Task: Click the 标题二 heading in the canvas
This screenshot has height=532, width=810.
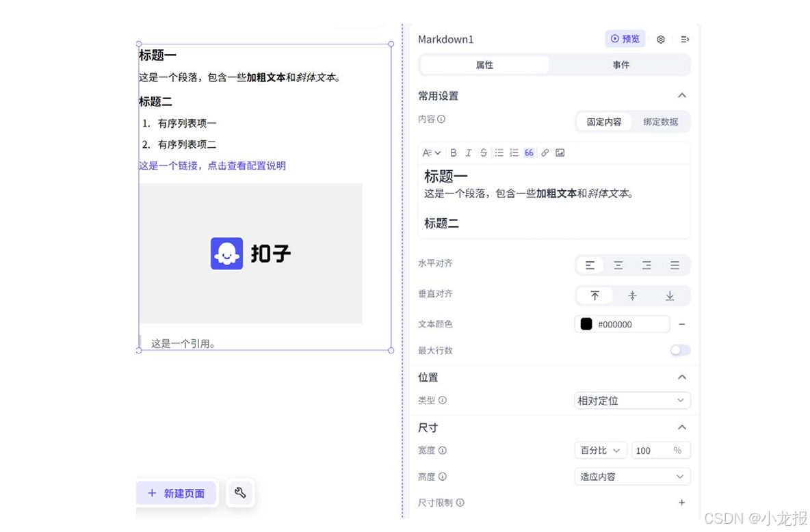Action: click(x=155, y=102)
